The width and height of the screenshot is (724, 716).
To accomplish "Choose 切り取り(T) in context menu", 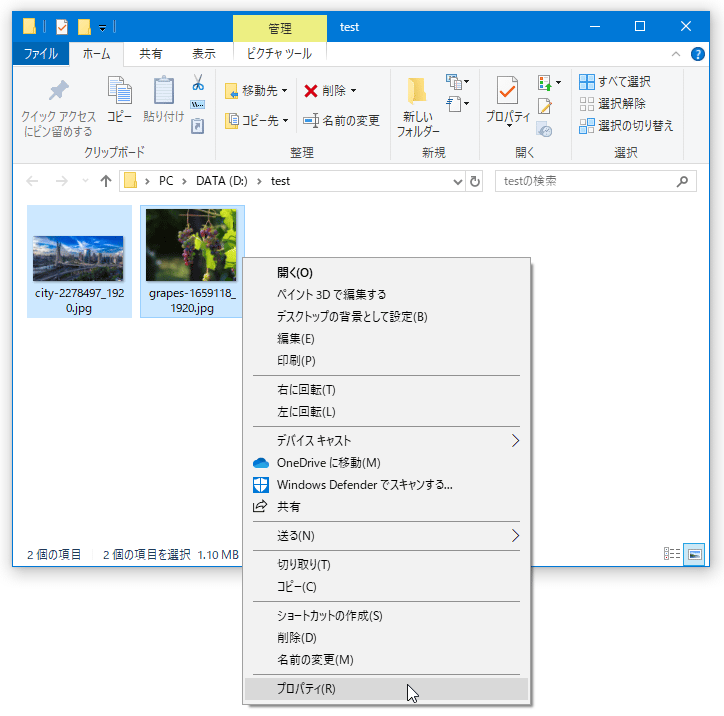I will [x=386, y=565].
